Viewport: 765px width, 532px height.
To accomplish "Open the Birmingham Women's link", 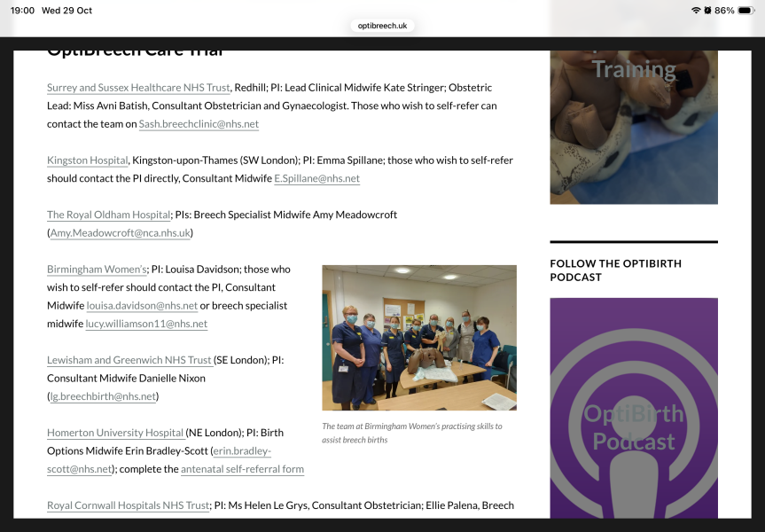I will click(x=97, y=270).
